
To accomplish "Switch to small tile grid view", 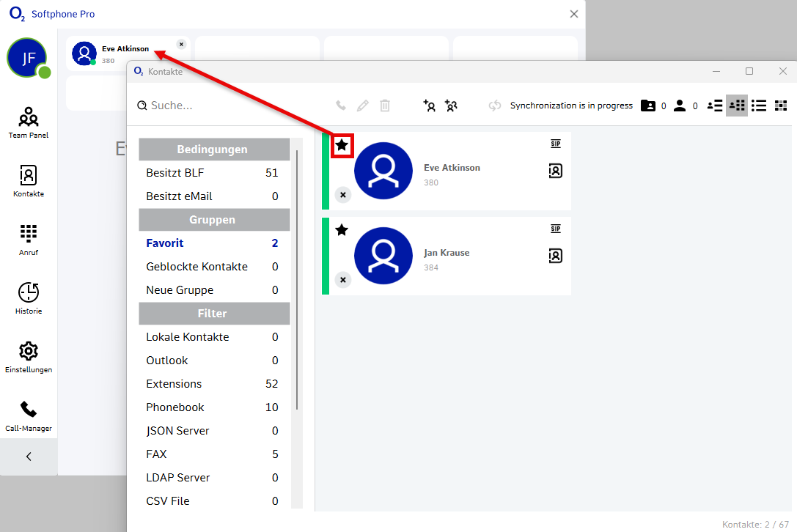I will point(780,106).
